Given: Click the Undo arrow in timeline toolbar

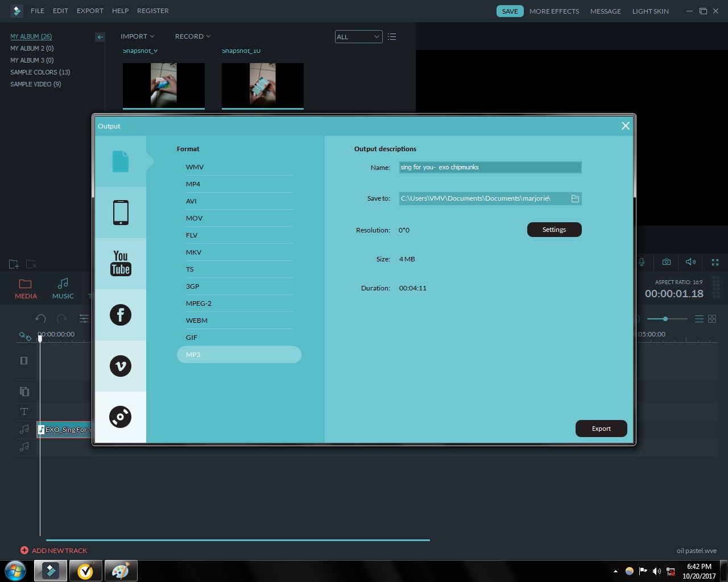Looking at the screenshot, I should point(40,319).
